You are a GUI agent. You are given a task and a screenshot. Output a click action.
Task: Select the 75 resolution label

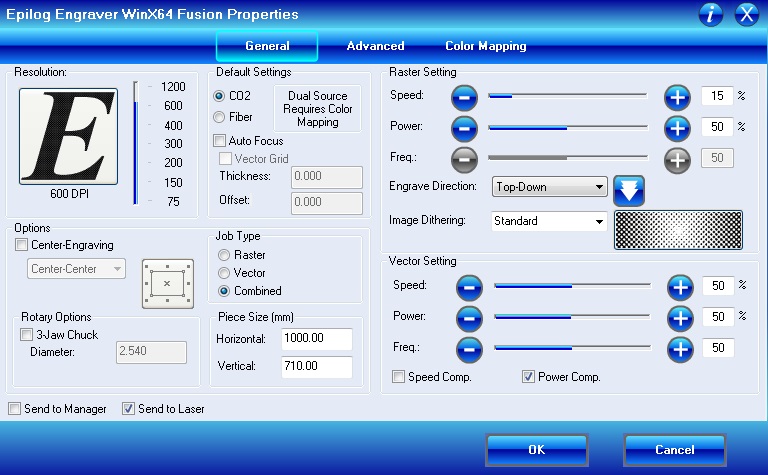[173, 202]
